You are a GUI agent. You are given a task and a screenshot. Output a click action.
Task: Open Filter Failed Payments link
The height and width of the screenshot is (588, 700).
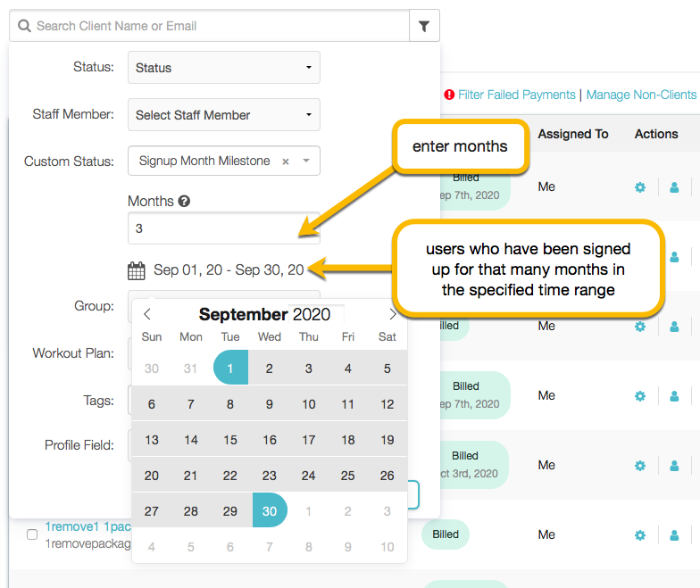pyautogui.click(x=516, y=95)
